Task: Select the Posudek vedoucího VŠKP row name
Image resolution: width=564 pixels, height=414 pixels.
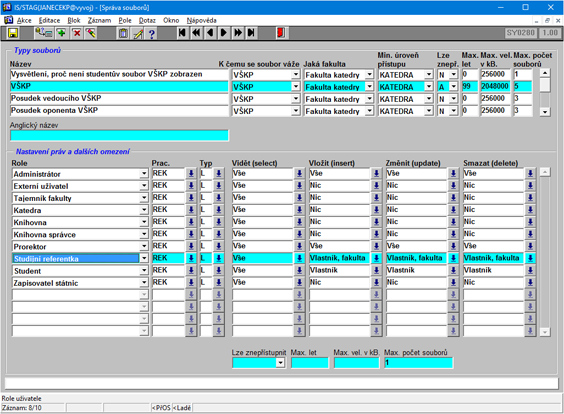Action: point(119,99)
